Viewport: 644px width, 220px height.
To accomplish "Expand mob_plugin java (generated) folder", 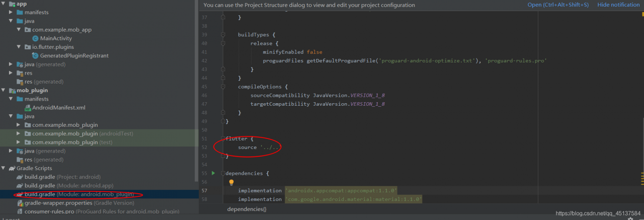I will click(12, 151).
